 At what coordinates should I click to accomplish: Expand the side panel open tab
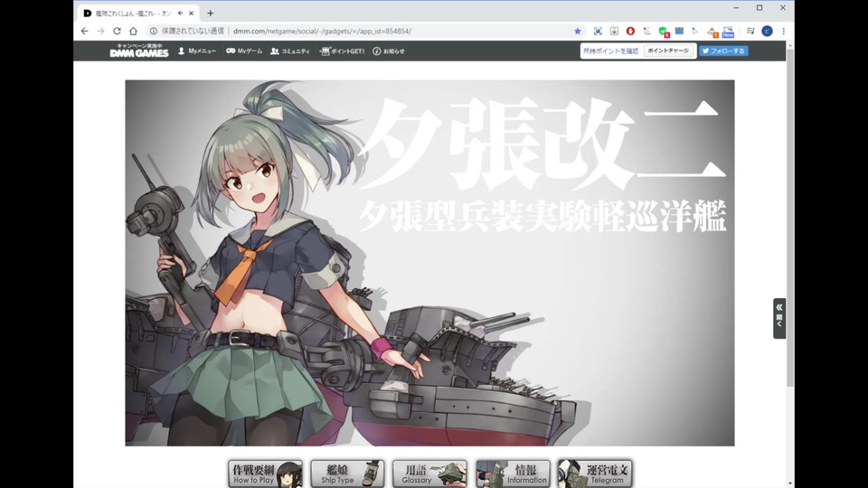779,318
